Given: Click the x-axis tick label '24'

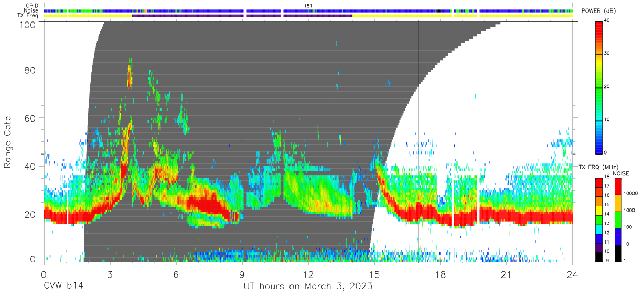Looking at the screenshot, I should (572, 274).
